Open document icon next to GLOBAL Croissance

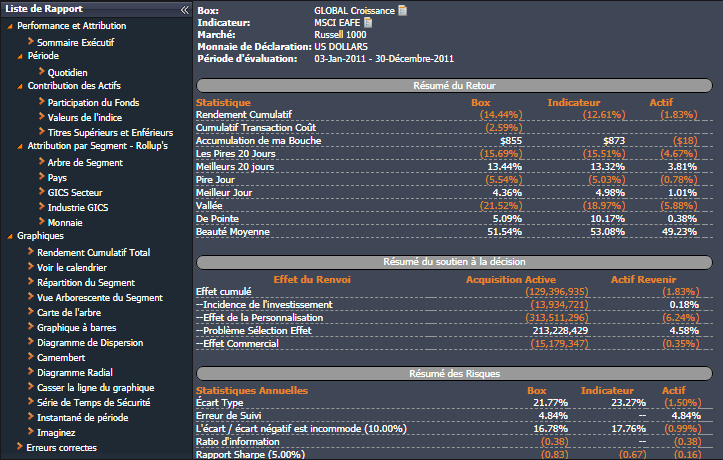pos(402,11)
